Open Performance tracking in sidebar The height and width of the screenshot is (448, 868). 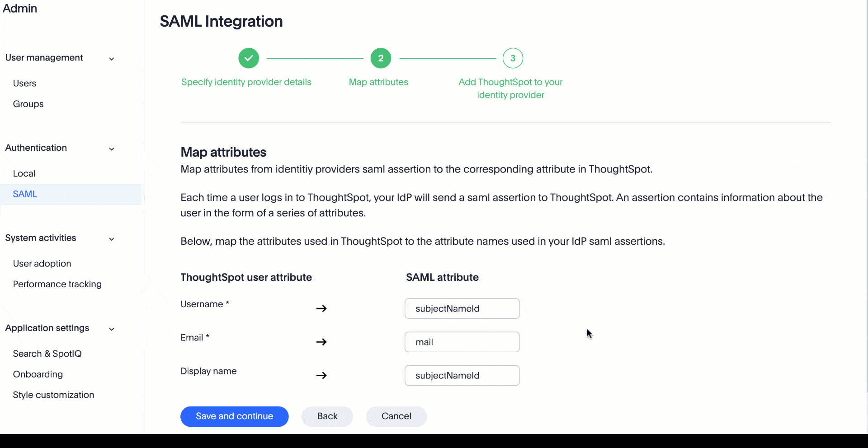point(57,284)
